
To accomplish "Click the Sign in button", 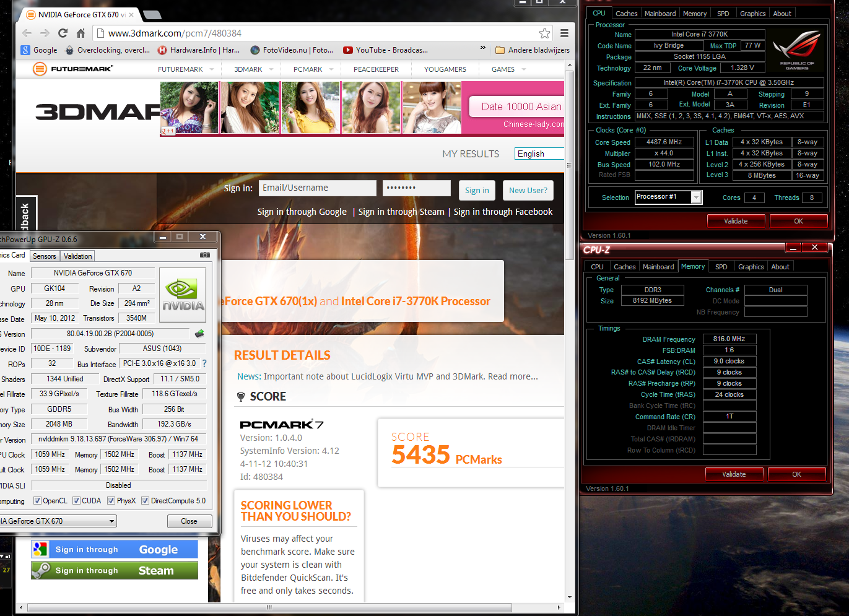I will pos(477,191).
